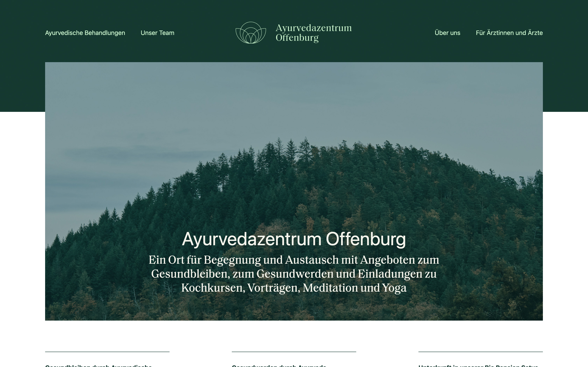Go to the Unser Team page
Viewport: 588px width, 367px height.
[x=157, y=33]
